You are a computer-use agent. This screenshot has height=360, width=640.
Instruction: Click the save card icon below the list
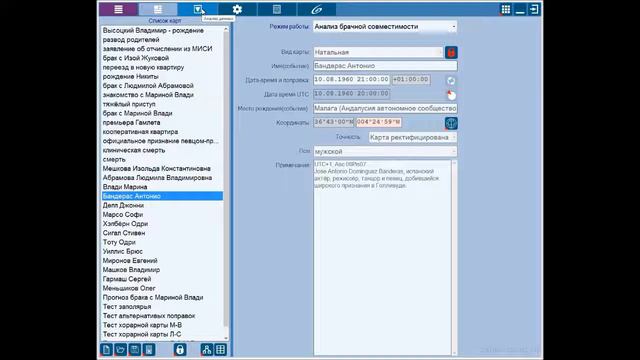[135, 349]
